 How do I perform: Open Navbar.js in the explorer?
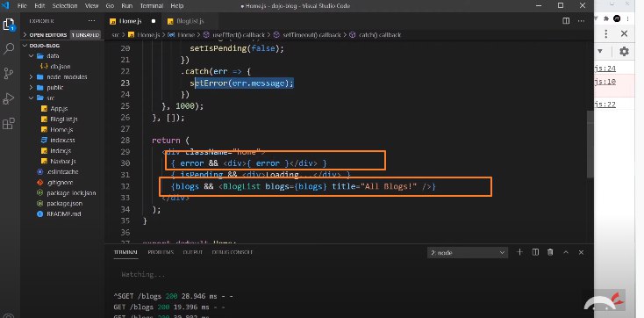coord(63,162)
